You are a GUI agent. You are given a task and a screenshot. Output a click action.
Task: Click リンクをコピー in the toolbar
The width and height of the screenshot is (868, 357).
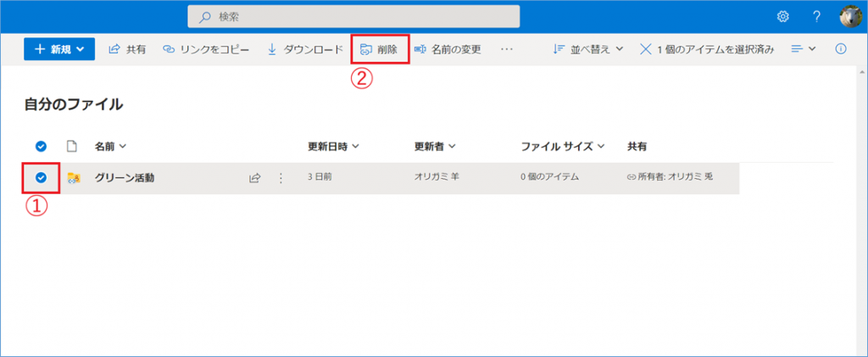pos(206,49)
